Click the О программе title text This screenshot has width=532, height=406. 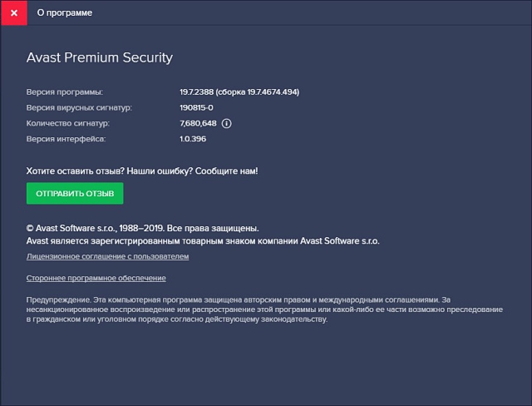(65, 13)
